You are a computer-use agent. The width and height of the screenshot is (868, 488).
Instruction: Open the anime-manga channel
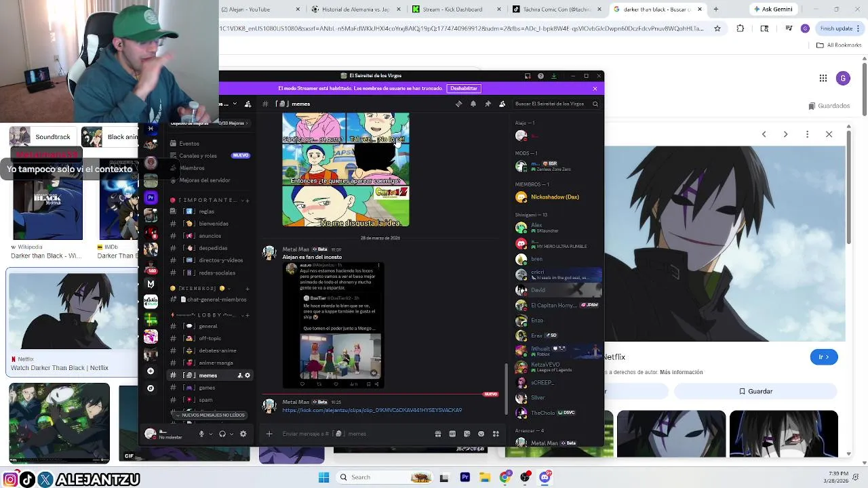210,363
